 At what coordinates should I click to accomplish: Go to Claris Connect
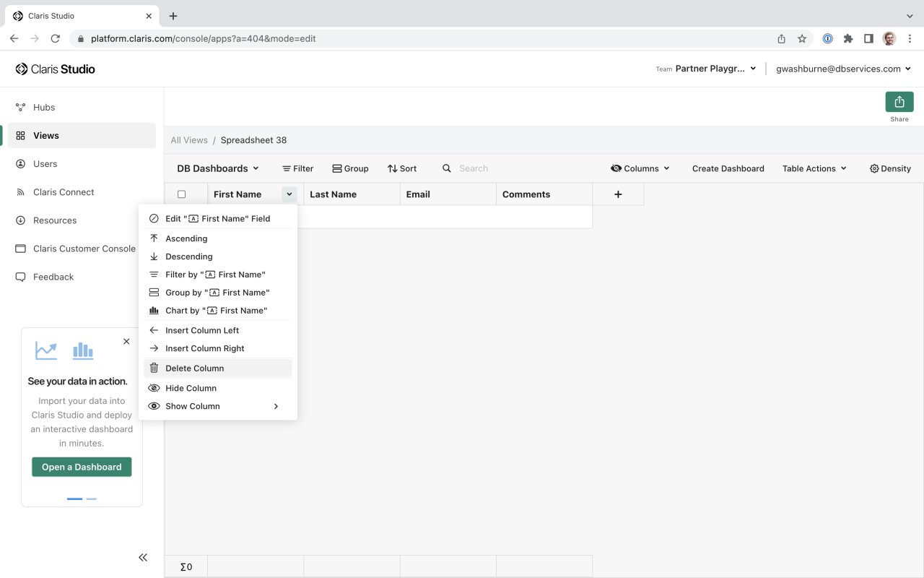click(82, 192)
